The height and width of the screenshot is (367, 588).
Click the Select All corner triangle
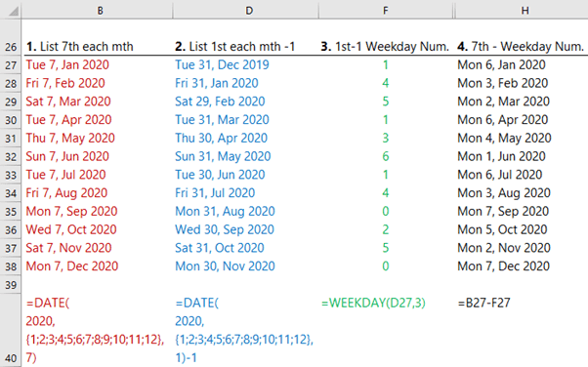(14, 12)
